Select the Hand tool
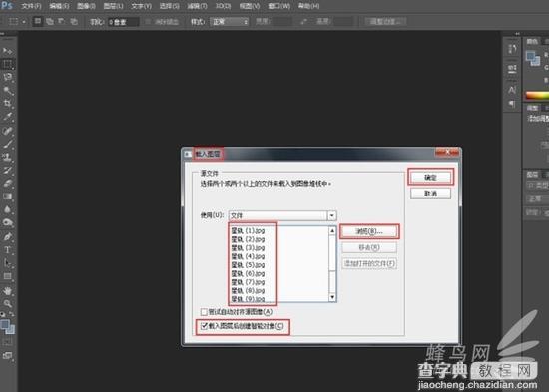The width and height of the screenshot is (549, 392). (x=7, y=290)
